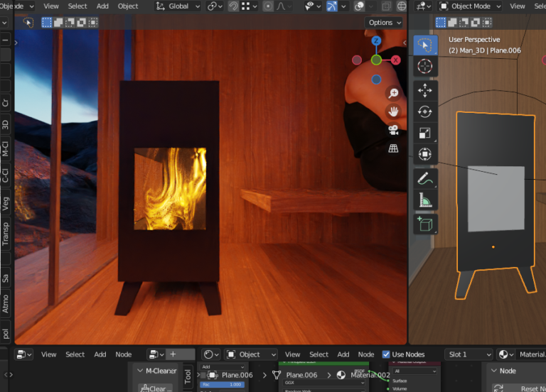The height and width of the screenshot is (392, 546).
Task: Select the Scale tool
Action: [x=425, y=133]
